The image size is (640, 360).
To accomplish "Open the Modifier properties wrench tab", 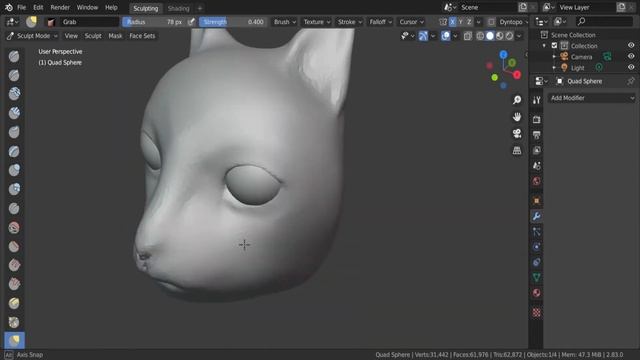I will point(537,216).
